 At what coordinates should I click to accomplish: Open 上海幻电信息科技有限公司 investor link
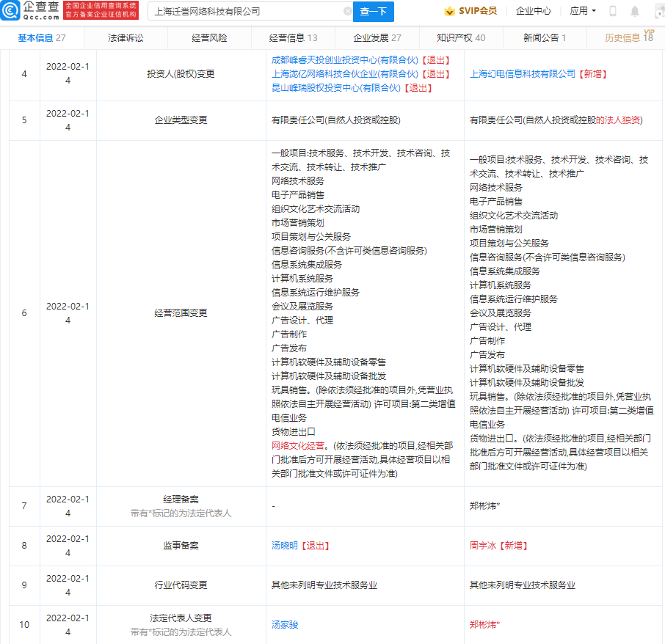[523, 74]
